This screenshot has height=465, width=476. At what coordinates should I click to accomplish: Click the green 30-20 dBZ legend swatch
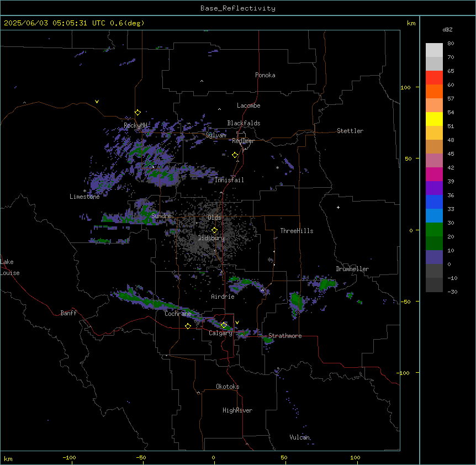coord(434,230)
